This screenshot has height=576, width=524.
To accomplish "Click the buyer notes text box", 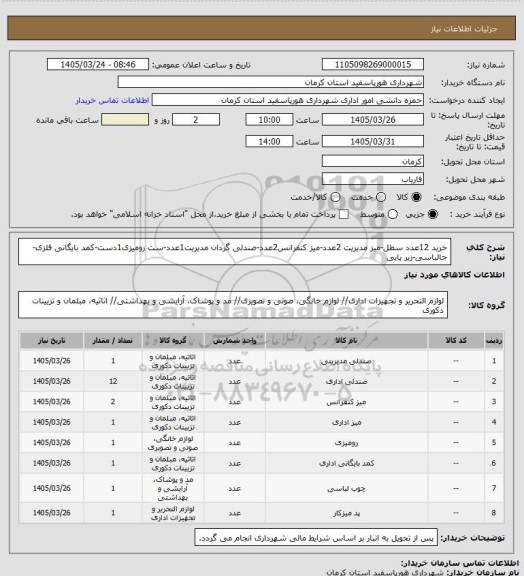I will (x=316, y=538).
